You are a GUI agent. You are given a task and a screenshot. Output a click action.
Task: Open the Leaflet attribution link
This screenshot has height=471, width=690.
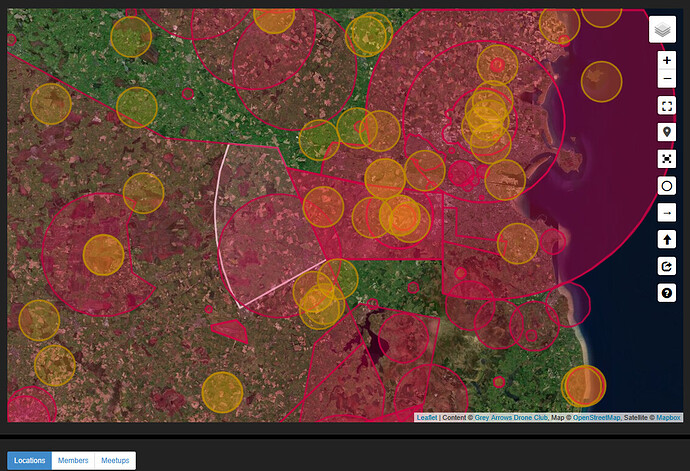click(427, 417)
